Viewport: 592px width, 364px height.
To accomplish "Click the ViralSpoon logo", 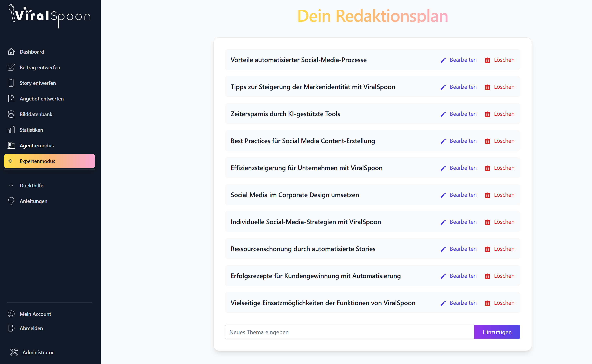I will point(50,16).
